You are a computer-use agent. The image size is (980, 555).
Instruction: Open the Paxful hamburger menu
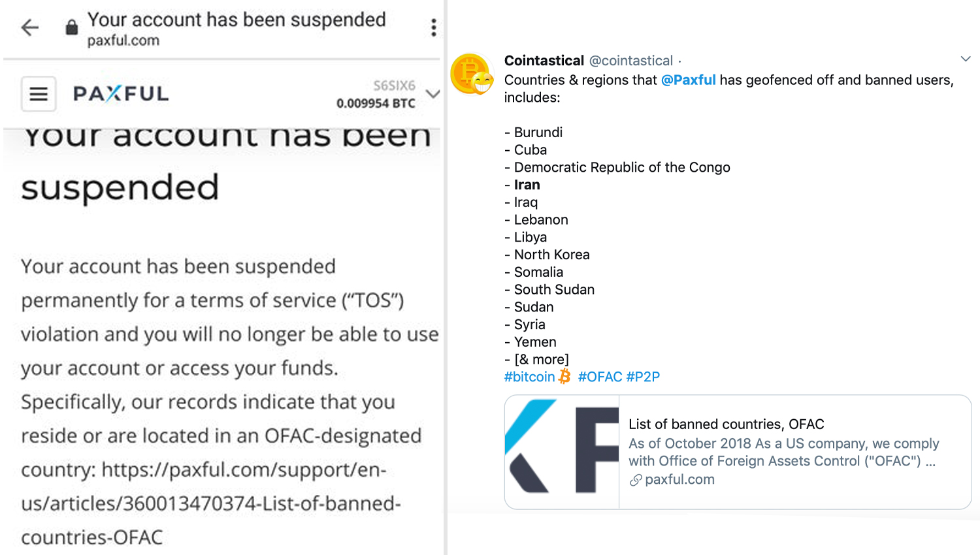(39, 94)
